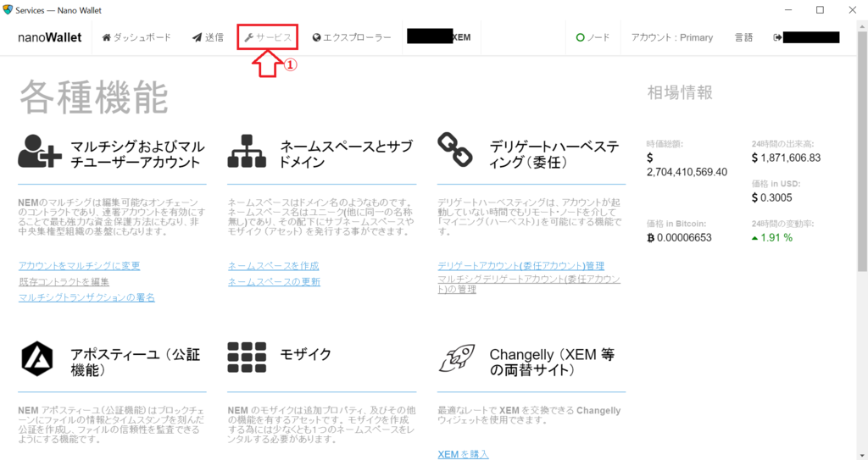Click the モザイク heading
Viewport: 868px width, 460px height.
point(305,354)
